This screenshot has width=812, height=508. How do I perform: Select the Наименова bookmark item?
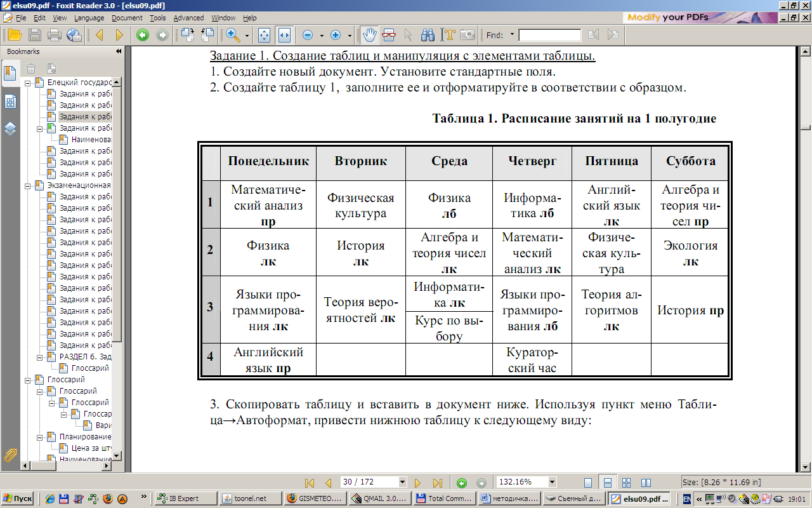click(91, 140)
